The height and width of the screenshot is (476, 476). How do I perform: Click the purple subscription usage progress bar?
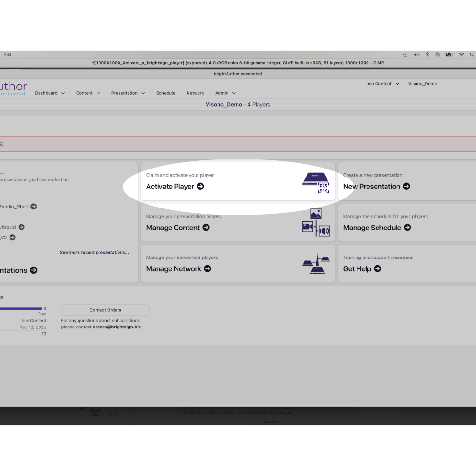pos(21,309)
